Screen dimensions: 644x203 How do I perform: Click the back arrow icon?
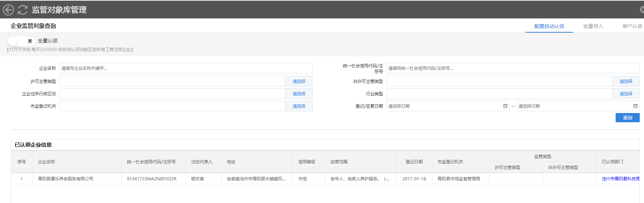coord(9,10)
